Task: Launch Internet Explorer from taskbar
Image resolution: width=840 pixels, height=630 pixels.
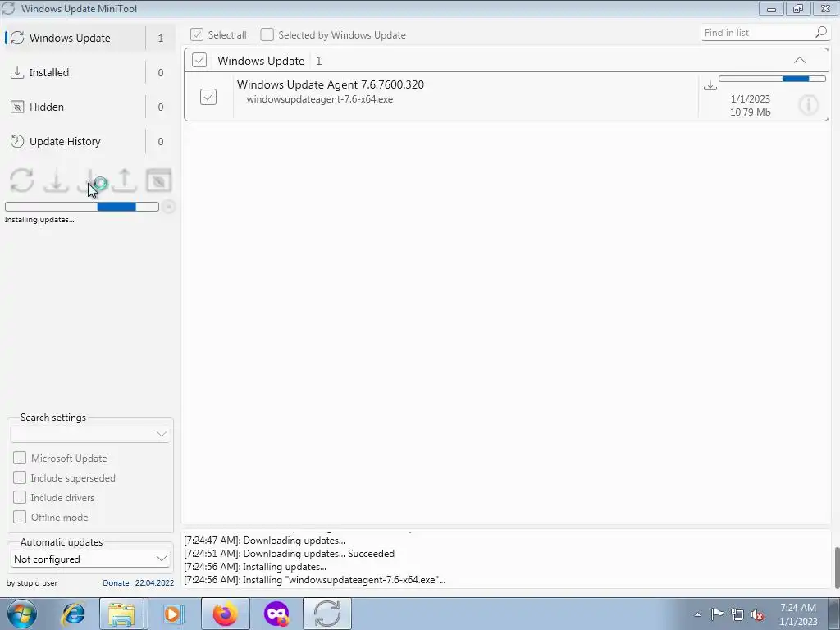Action: click(x=73, y=614)
